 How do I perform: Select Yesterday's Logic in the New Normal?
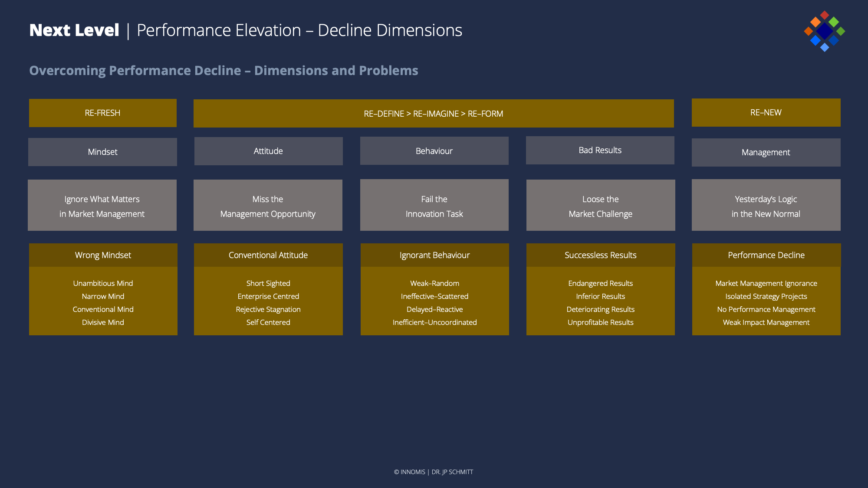point(766,206)
